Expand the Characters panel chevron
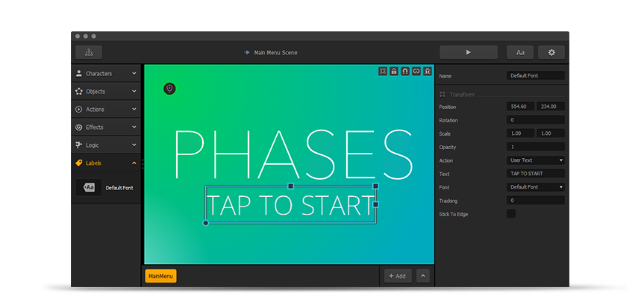 coord(134,74)
